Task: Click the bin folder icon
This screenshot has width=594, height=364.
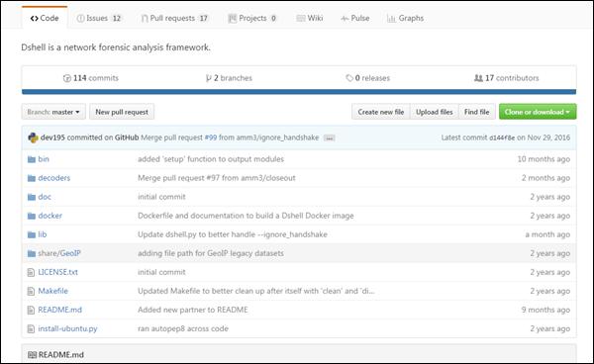Action: [x=32, y=159]
